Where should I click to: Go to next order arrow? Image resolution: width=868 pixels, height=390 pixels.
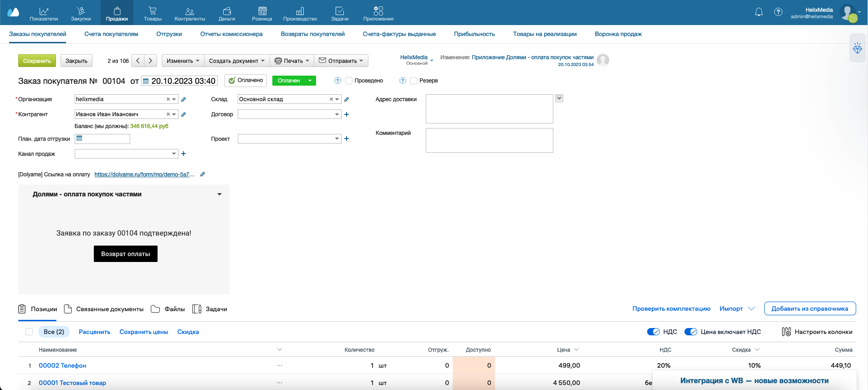tap(151, 61)
